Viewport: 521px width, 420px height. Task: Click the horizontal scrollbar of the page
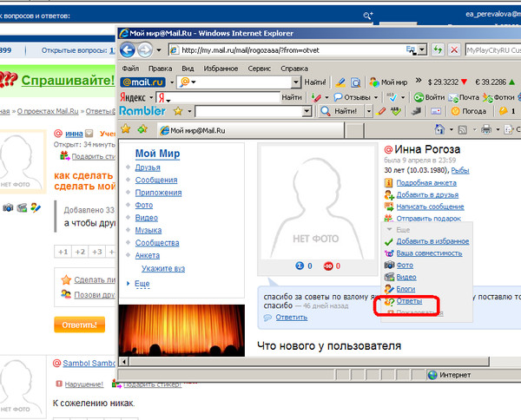(309, 361)
